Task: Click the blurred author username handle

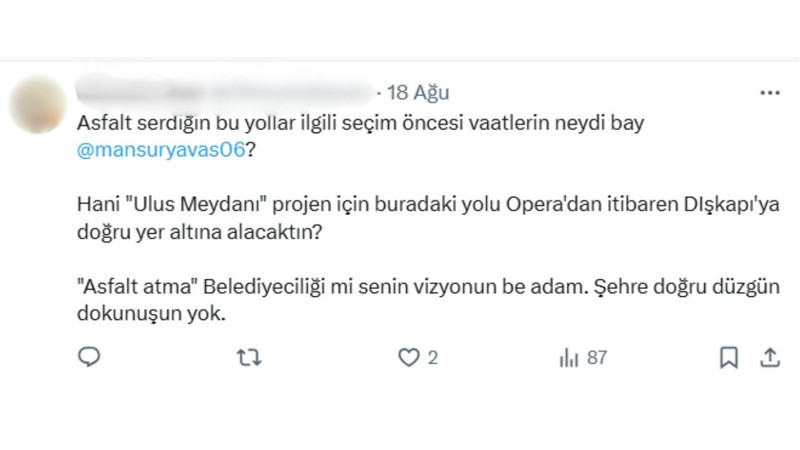Action: click(290, 93)
